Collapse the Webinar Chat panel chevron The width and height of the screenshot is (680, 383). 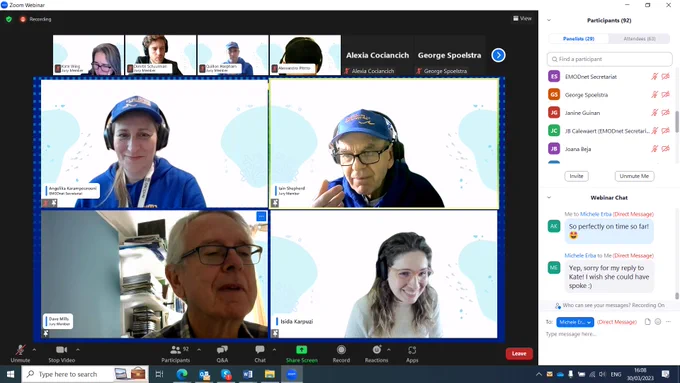[x=549, y=197]
